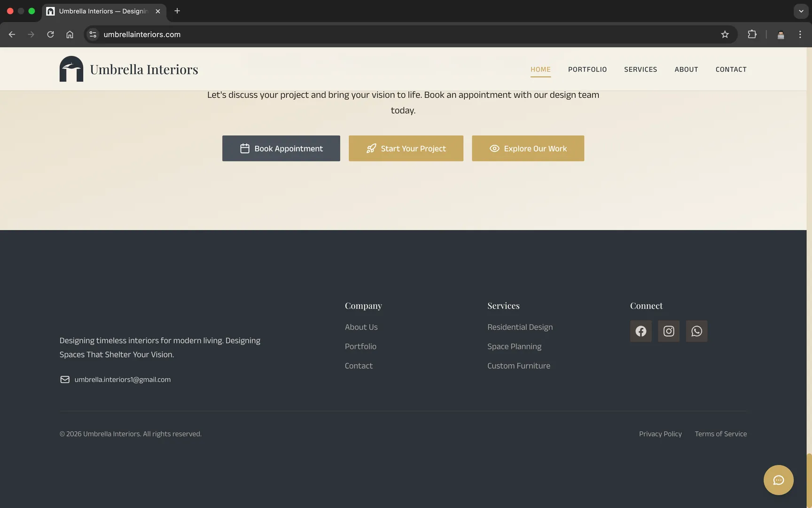Click the umbrella.interiors1@gmail.com email address
Viewport: 812px width, 508px height.
pyautogui.click(x=123, y=379)
